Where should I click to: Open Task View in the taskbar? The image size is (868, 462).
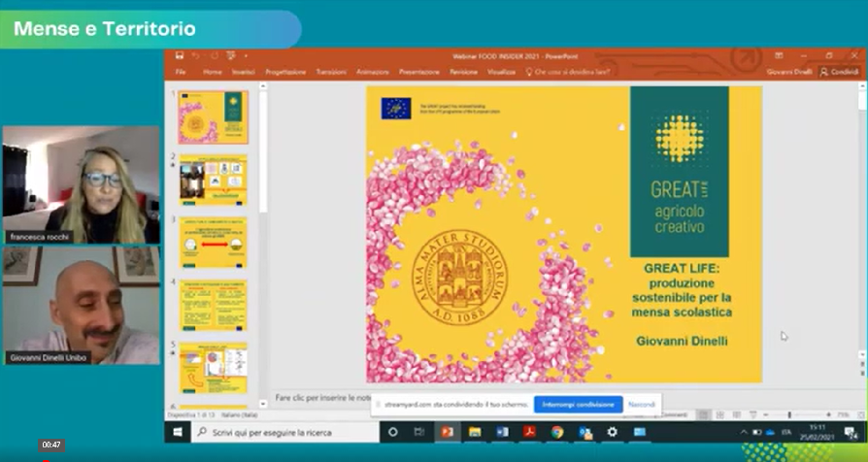[x=419, y=432]
